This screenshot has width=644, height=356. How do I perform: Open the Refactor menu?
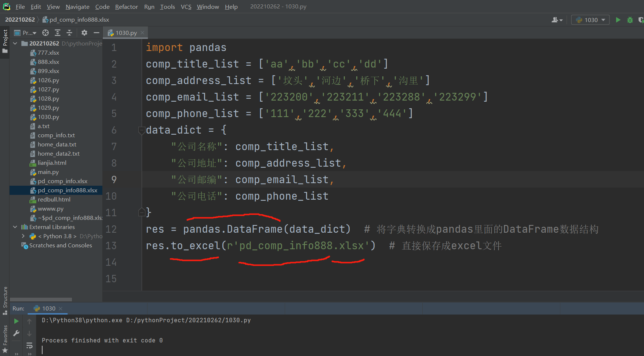point(127,7)
